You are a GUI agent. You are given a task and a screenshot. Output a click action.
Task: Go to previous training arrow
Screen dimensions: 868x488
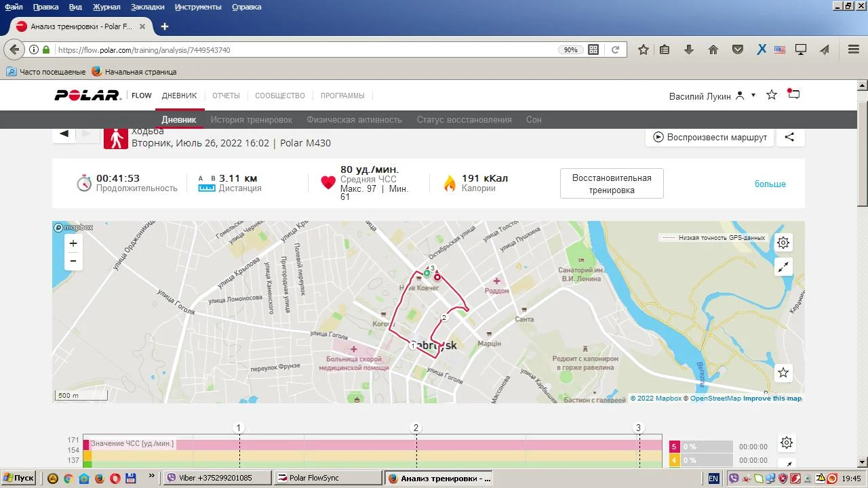64,134
